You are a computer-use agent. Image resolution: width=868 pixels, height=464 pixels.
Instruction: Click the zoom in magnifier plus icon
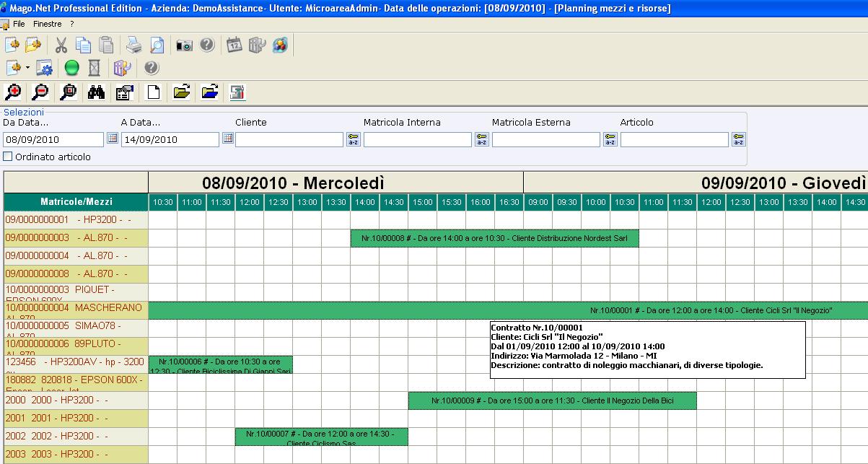coord(12,92)
